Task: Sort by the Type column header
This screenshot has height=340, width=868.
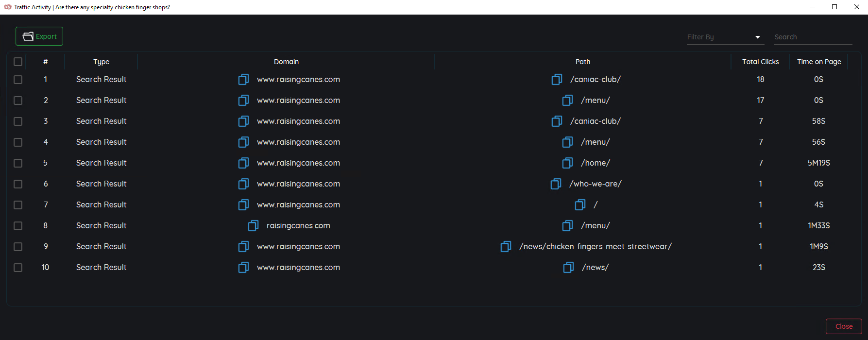Action: point(101,62)
